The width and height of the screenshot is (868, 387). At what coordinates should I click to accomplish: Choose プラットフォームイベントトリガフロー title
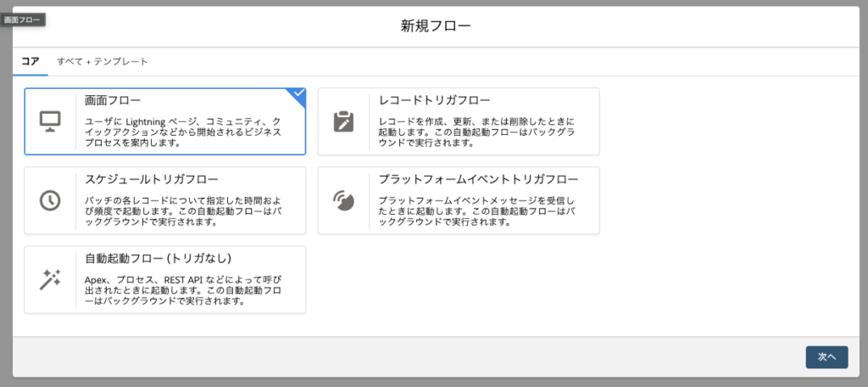click(478, 180)
